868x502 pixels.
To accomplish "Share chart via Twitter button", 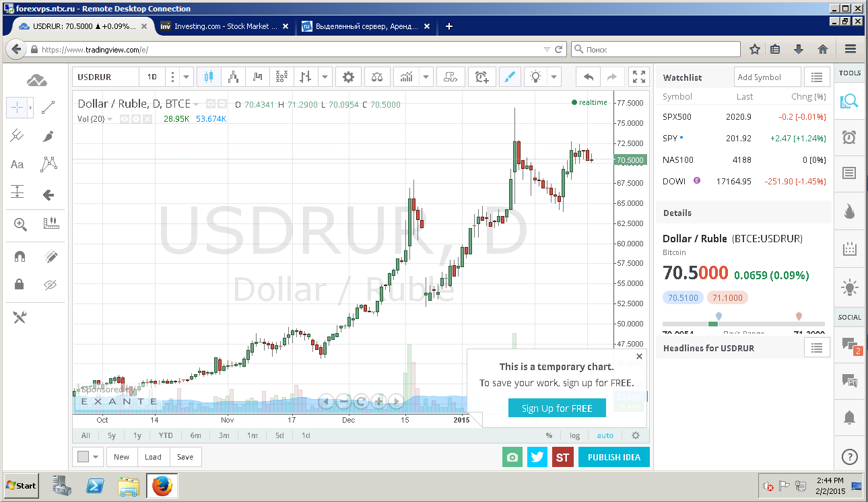I will click(537, 458).
